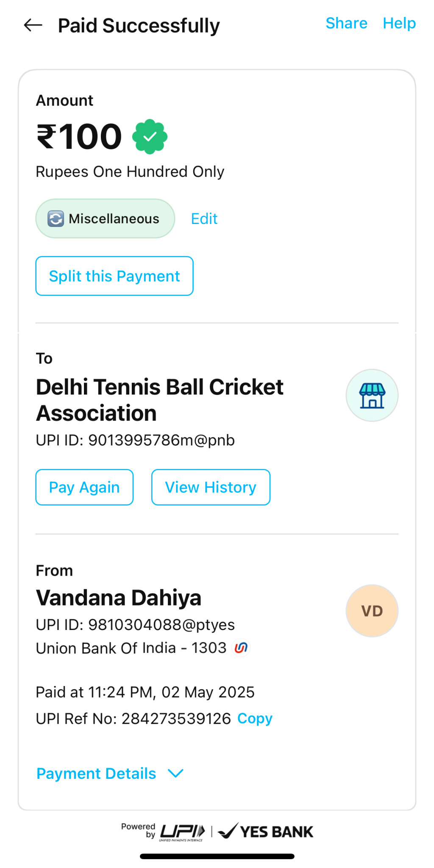
Task: Tap the YES BANK logo
Action: click(266, 832)
